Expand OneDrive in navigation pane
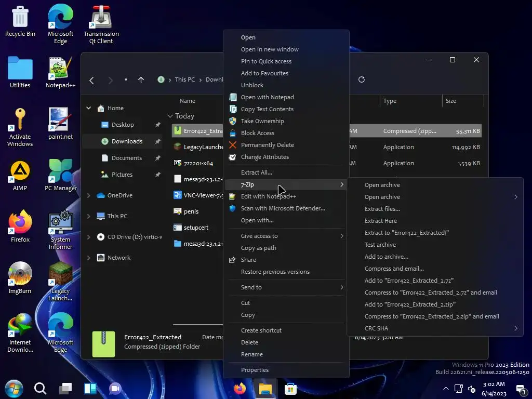 tap(88, 195)
